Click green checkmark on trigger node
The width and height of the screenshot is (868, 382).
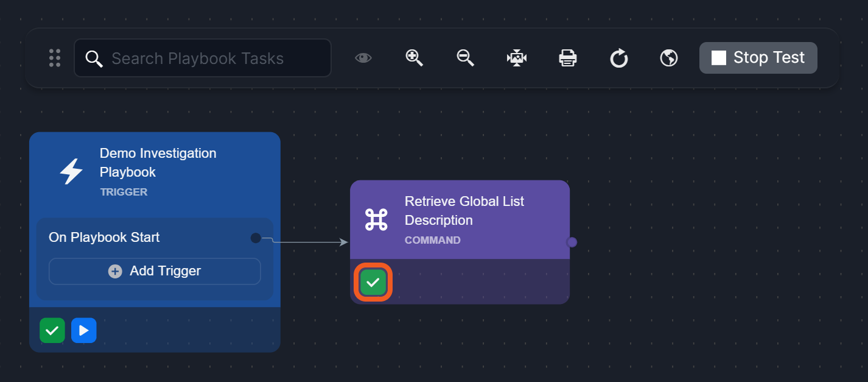coord(52,330)
